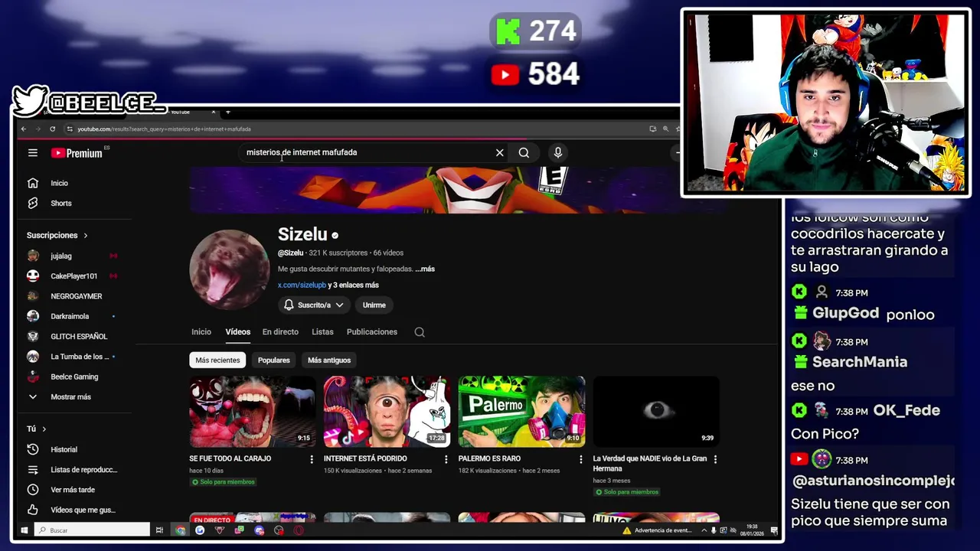Open Task View on the taskbar

[x=159, y=530]
